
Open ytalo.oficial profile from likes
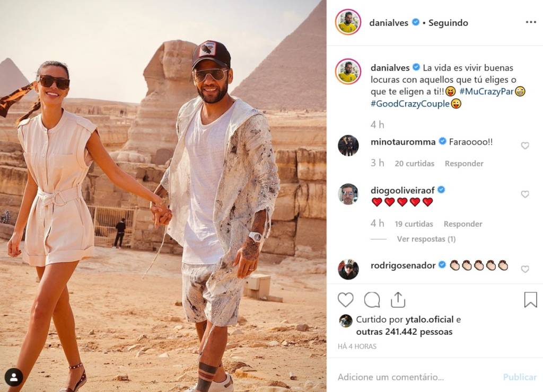click(430, 319)
